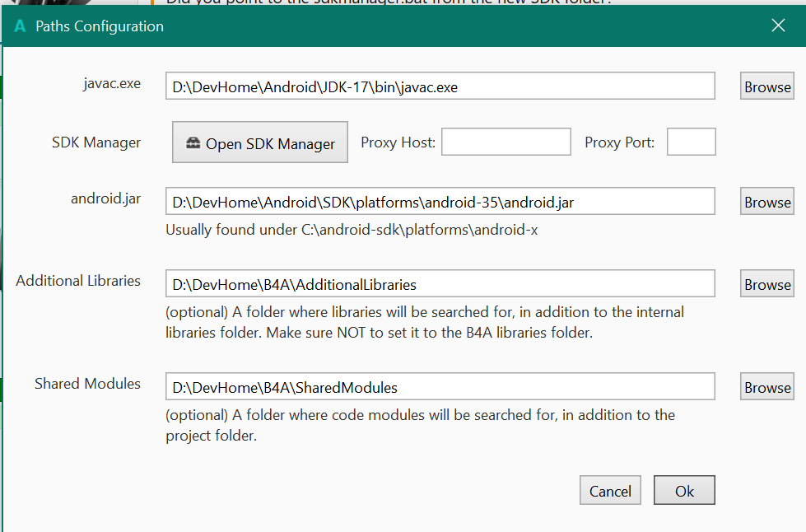Click the android.jar path input field
806x532 pixels.
440,201
